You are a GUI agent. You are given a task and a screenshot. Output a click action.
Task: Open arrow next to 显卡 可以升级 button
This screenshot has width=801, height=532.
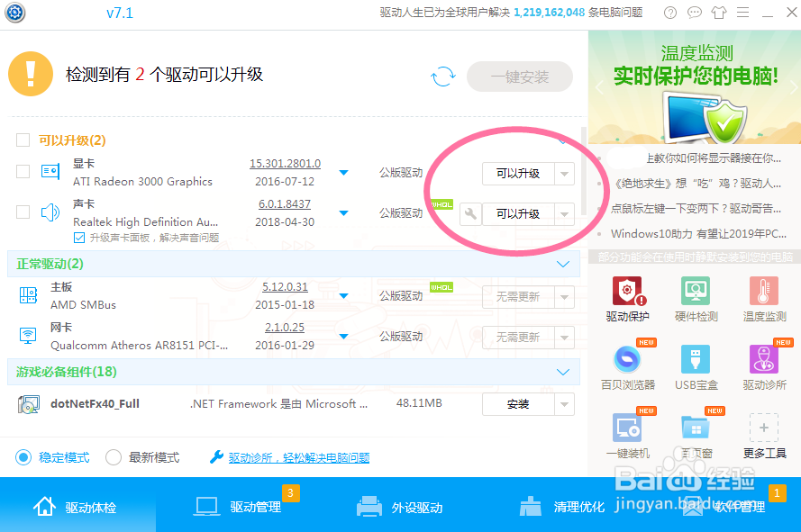564,174
